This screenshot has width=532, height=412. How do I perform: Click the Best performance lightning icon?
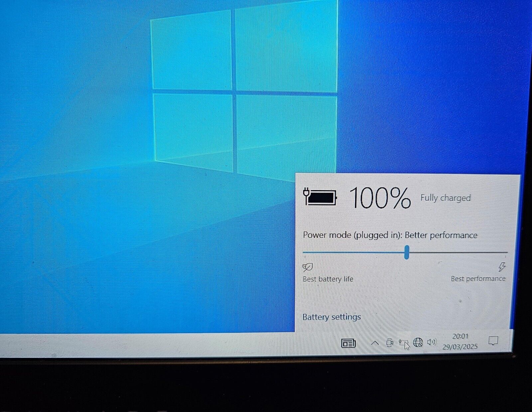point(502,267)
